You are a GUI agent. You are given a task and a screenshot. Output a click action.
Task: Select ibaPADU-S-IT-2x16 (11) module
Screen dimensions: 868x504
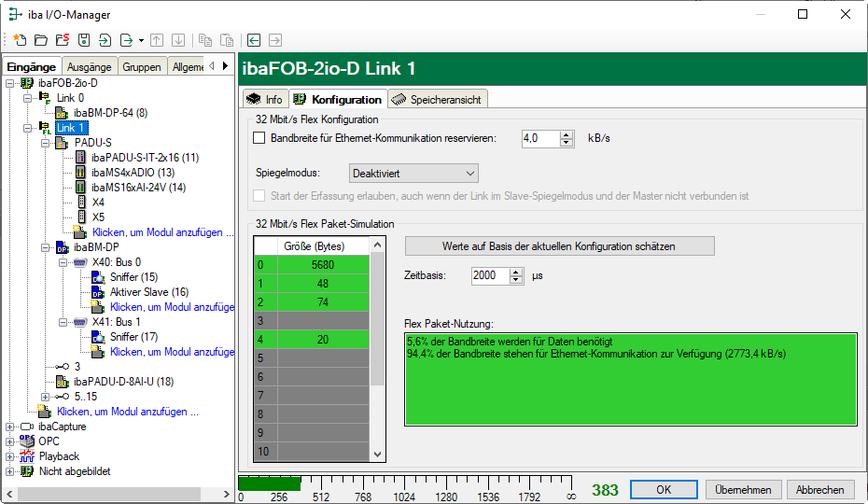pos(145,158)
